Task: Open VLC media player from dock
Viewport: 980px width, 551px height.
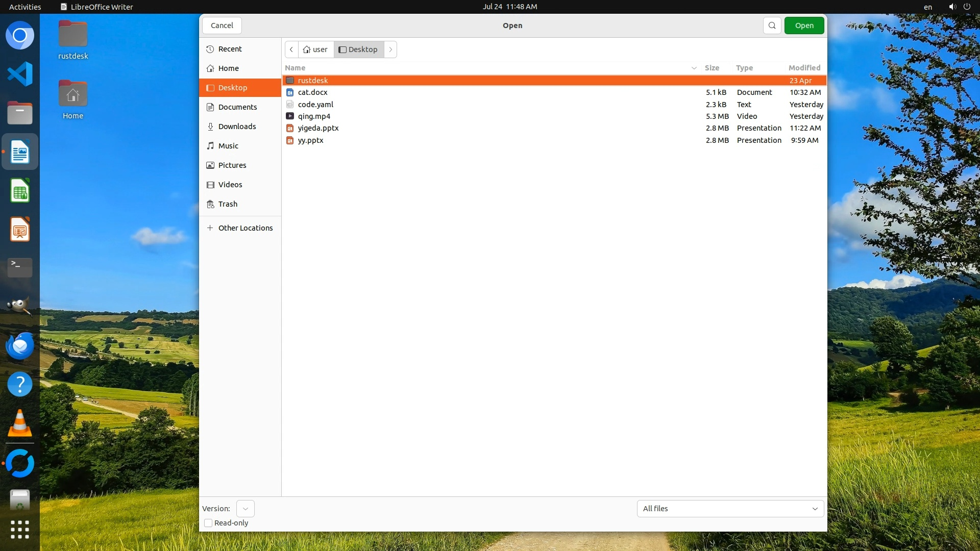Action: tap(20, 423)
